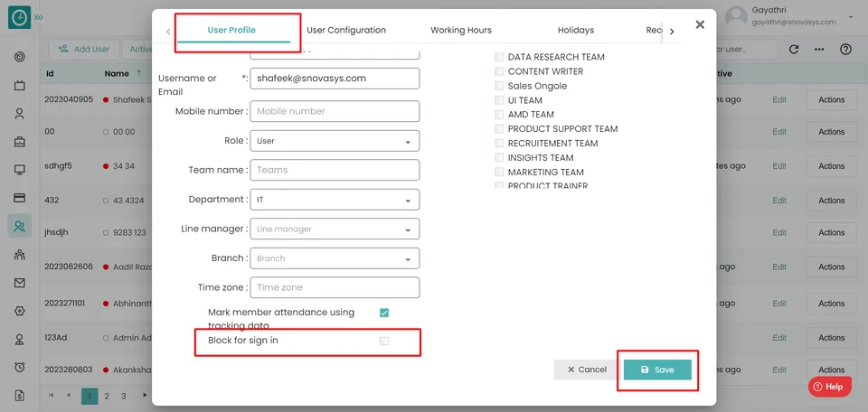This screenshot has width=868, height=412.
Task: Click the monitor icon in the sidebar
Action: (20, 170)
